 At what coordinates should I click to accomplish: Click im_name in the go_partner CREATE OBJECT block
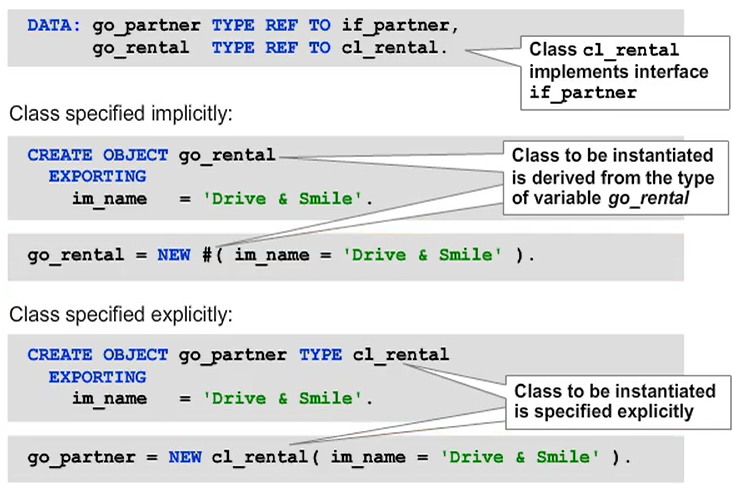(x=109, y=399)
